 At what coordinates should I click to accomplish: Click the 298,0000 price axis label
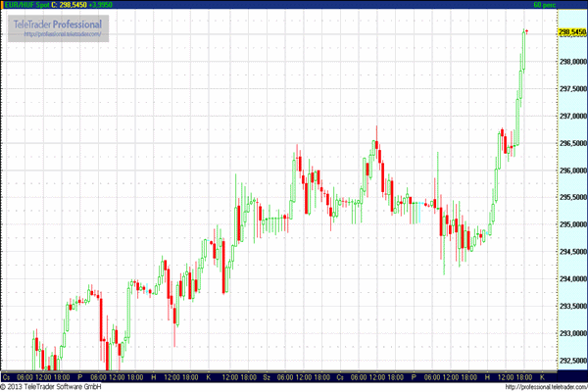(571, 61)
